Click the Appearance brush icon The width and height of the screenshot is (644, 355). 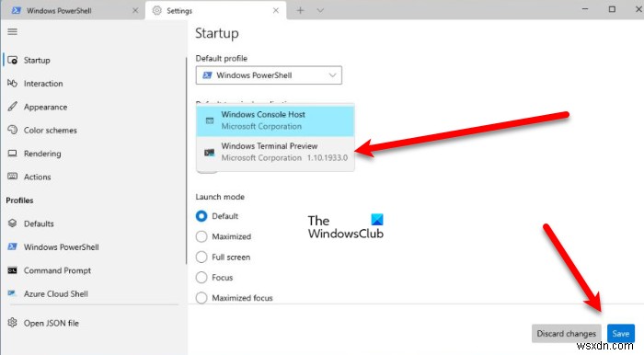[x=12, y=107]
